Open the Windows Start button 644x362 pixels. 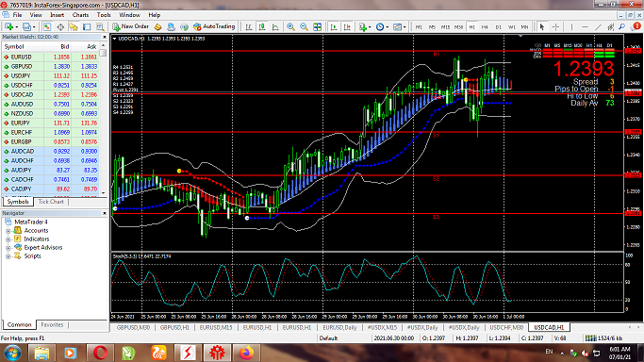click(12, 353)
